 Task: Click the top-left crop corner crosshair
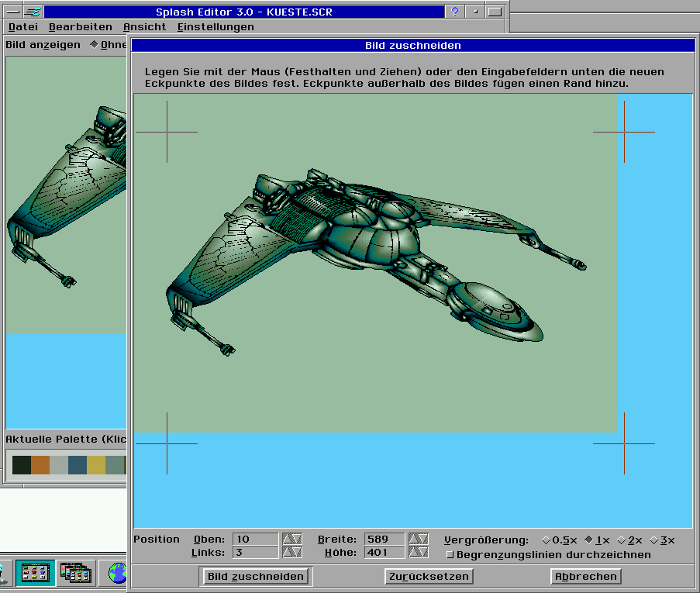tap(167, 132)
